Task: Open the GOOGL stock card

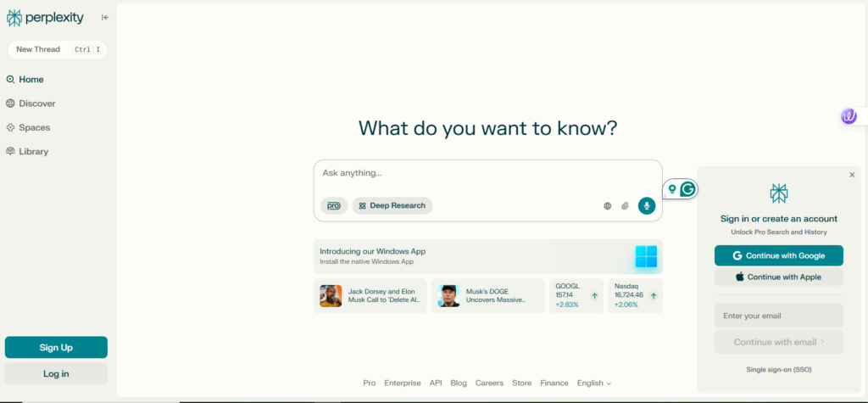Action: (576, 295)
